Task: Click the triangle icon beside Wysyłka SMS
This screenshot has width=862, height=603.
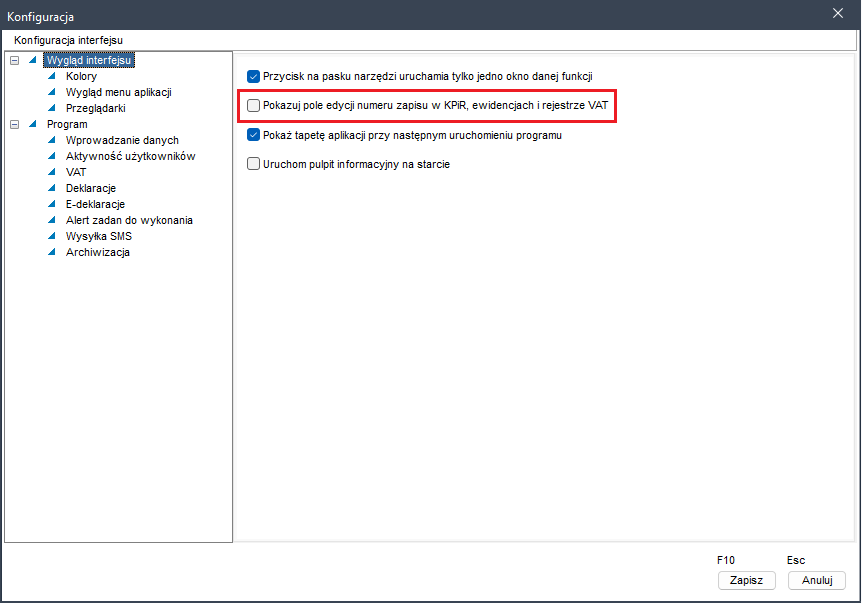Action: pos(52,235)
